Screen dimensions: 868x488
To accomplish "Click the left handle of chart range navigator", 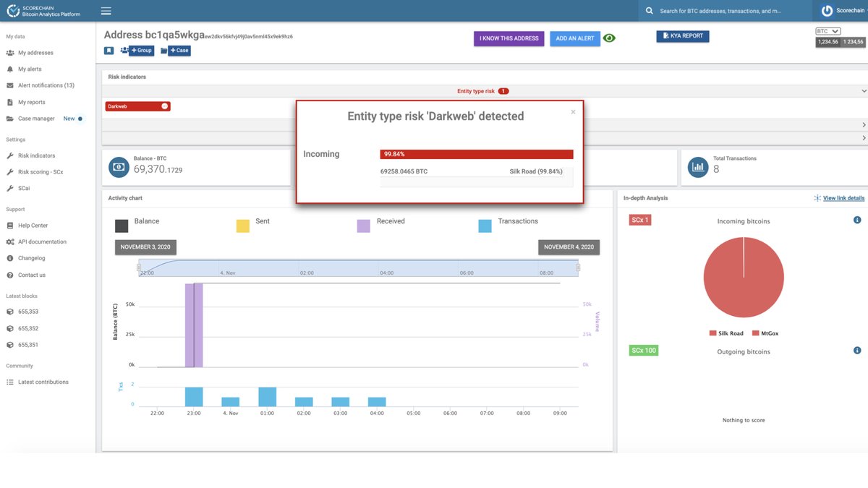I will coord(140,267).
